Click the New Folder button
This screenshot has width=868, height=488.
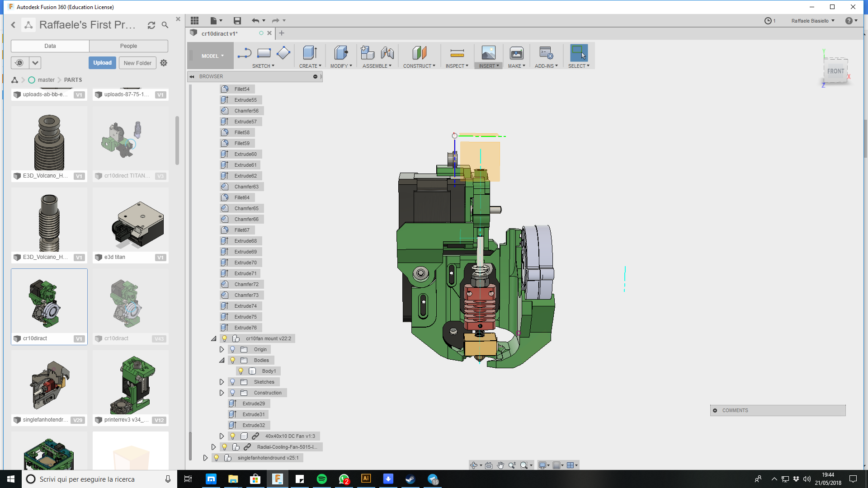click(137, 63)
